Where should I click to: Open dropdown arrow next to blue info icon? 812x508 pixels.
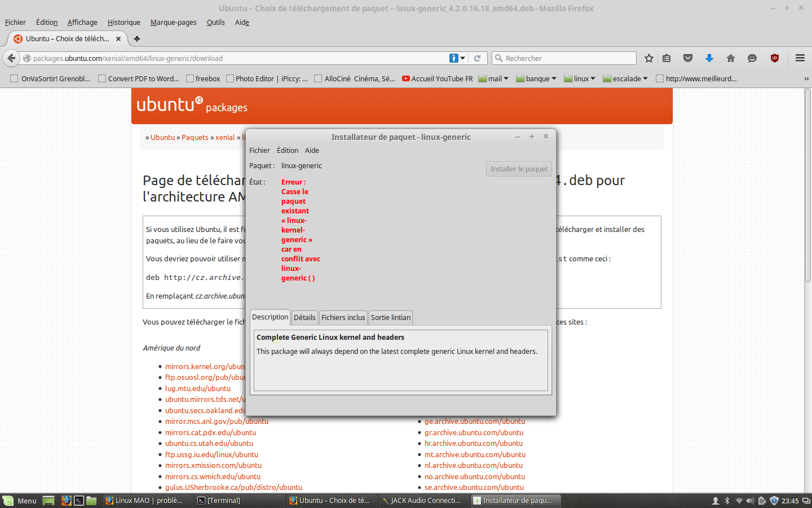463,58
